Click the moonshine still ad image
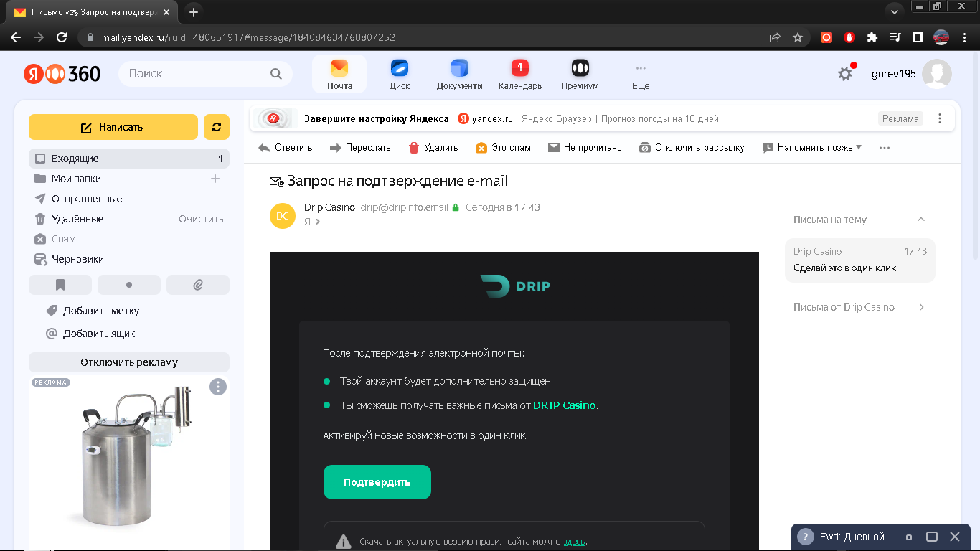This screenshot has width=980, height=551. click(x=129, y=459)
